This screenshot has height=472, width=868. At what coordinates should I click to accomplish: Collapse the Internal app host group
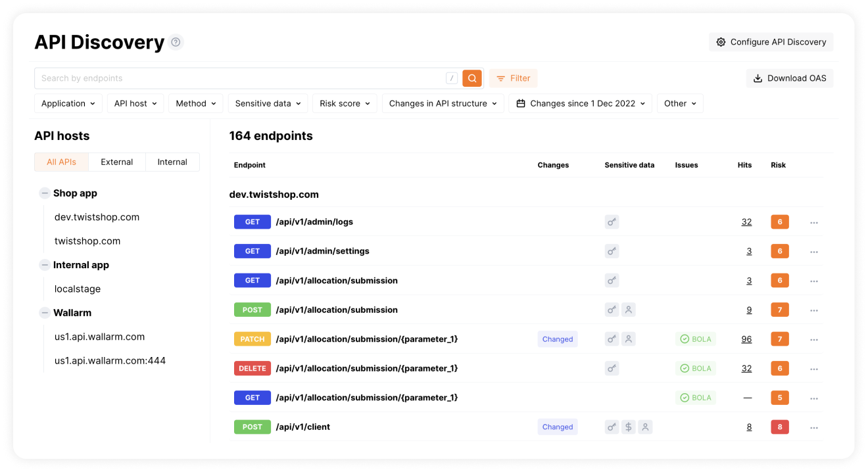click(x=45, y=265)
